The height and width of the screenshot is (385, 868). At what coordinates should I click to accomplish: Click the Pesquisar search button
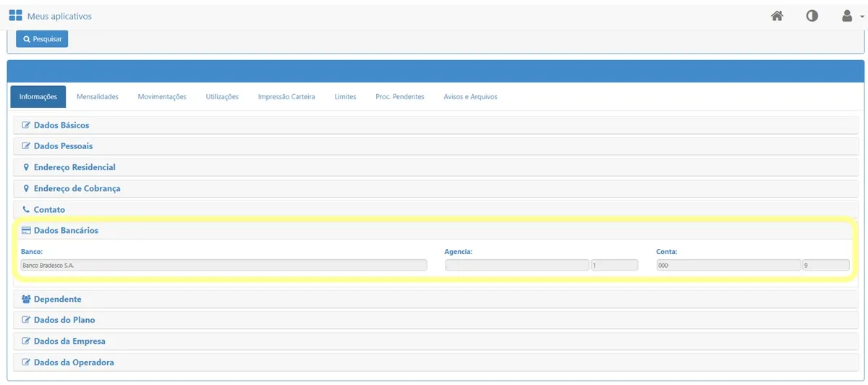42,38
